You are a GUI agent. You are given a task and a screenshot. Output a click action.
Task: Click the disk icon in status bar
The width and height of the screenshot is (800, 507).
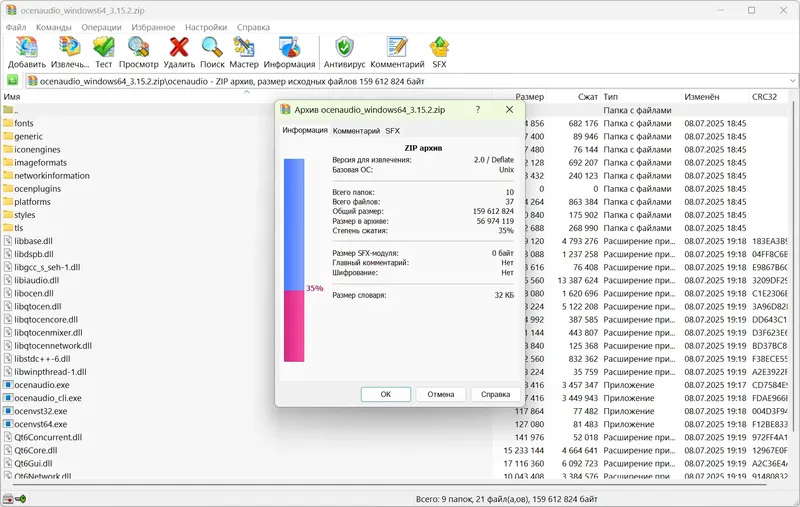tap(8, 498)
